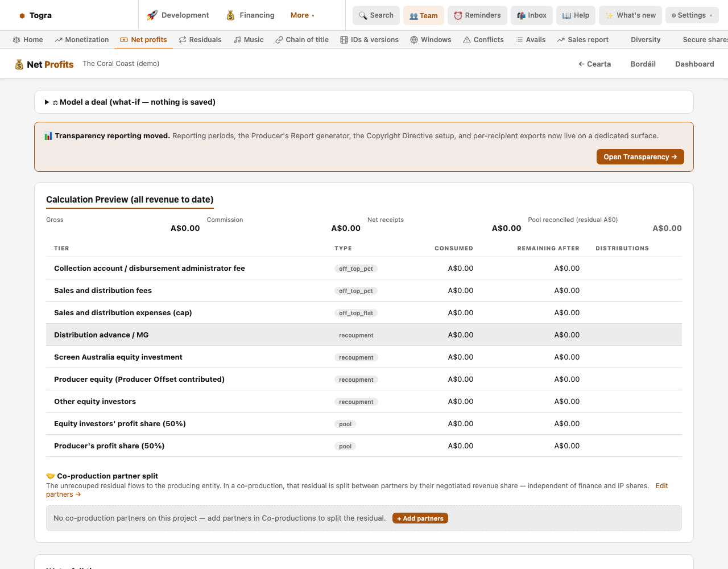Open Development via the rocket icon
728x569 pixels.
[x=152, y=15]
